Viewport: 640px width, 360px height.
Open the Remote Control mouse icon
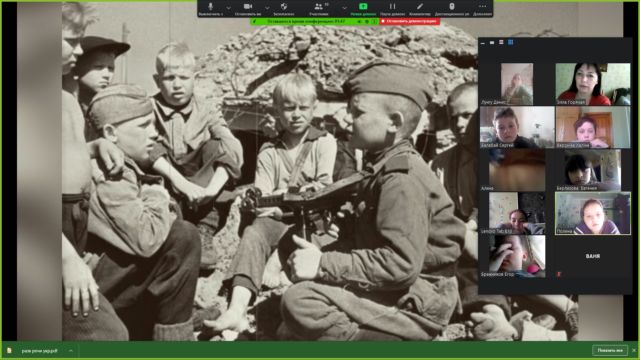coord(451,7)
